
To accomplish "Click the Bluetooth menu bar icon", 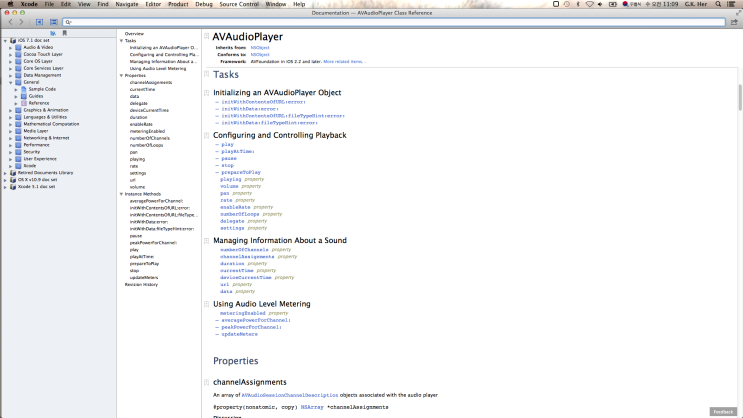I will pyautogui.click(x=578, y=4).
